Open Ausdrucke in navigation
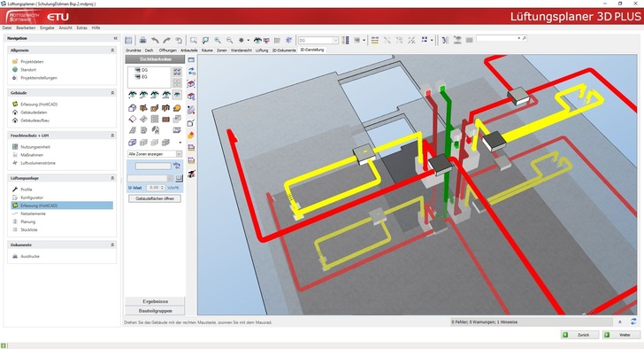 pyautogui.click(x=30, y=257)
